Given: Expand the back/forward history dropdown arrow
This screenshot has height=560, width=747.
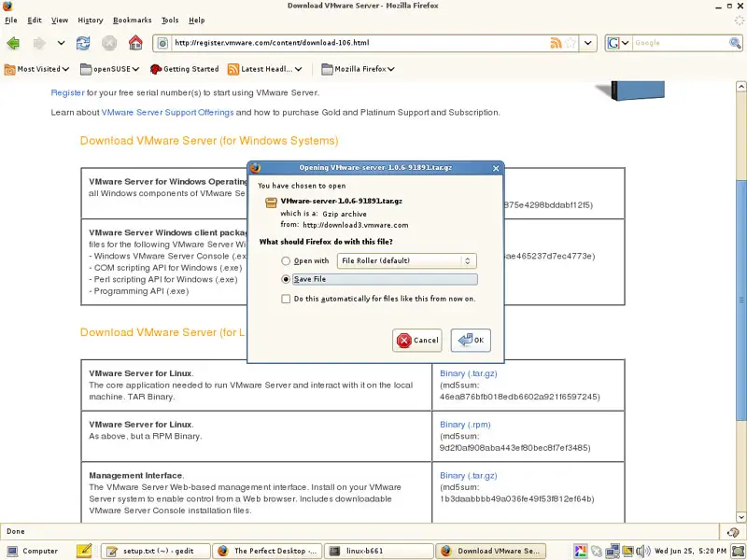Looking at the screenshot, I should click(x=61, y=43).
